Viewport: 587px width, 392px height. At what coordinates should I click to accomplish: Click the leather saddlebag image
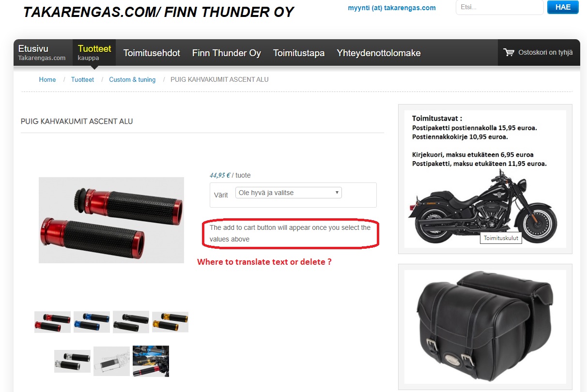point(485,327)
